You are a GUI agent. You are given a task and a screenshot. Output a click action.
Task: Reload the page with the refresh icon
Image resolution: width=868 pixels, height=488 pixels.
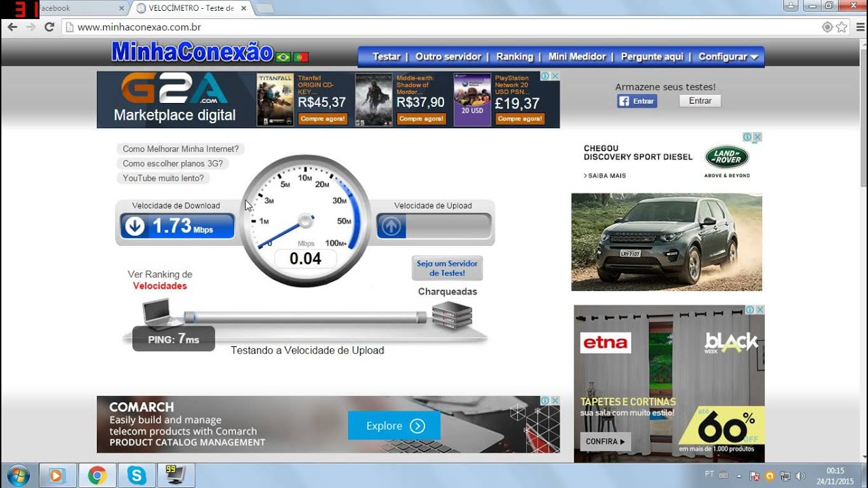tap(49, 27)
